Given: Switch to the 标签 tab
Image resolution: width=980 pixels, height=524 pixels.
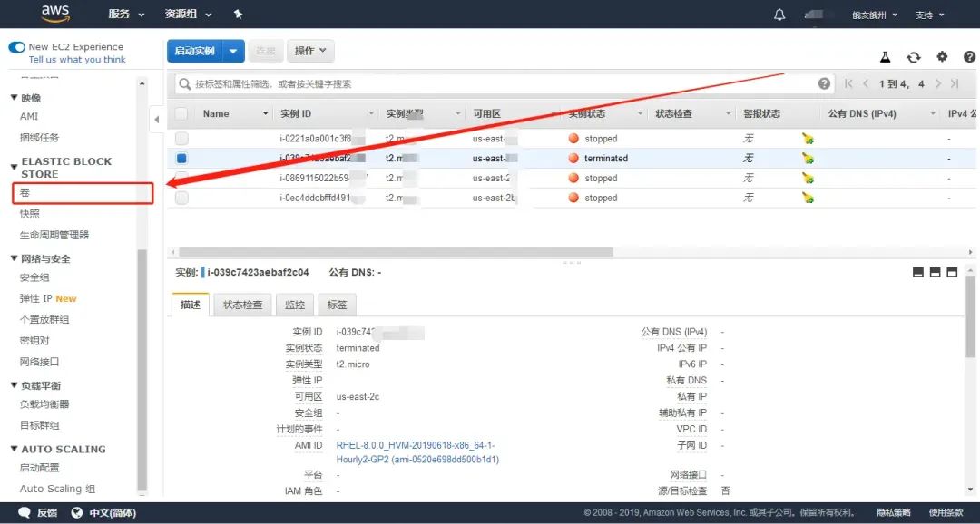Looking at the screenshot, I should (337, 305).
